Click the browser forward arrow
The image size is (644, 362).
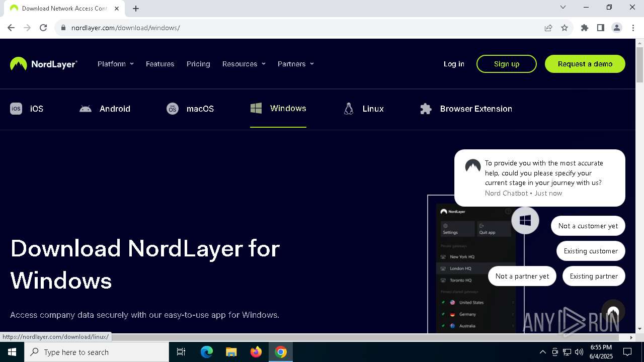27,28
